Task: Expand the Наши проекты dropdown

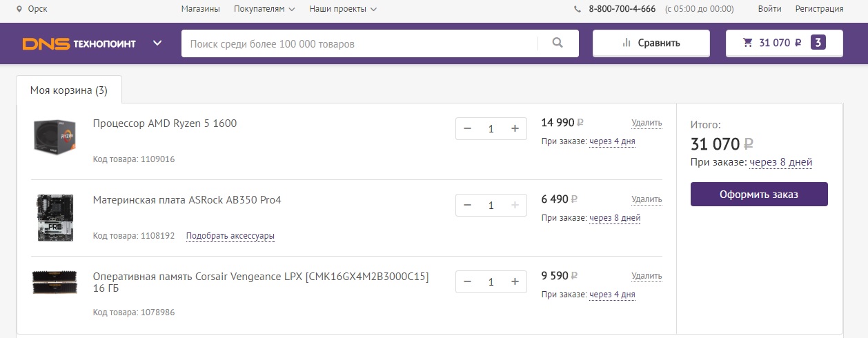Action: [x=343, y=9]
